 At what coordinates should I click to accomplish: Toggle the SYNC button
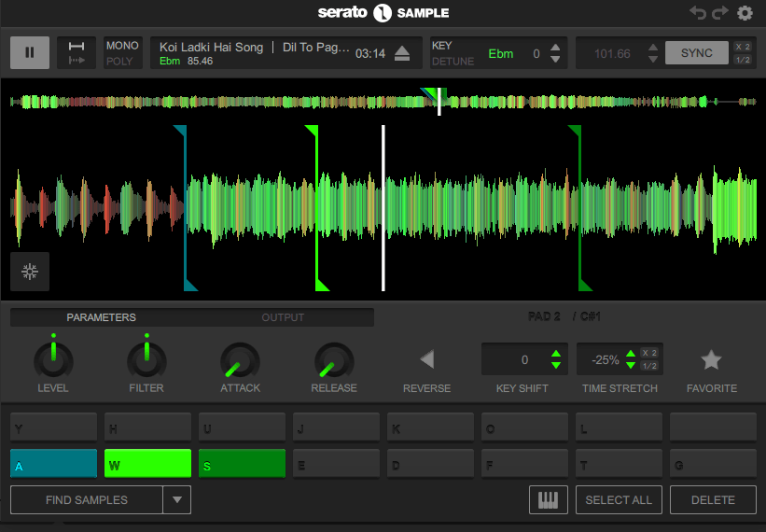[x=697, y=53]
